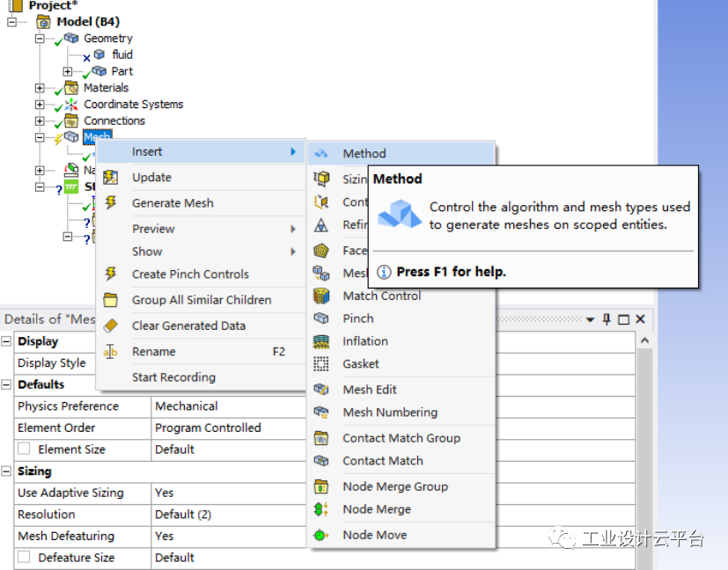
Task: Select Inflation in the Insert submenu
Action: click(401, 341)
